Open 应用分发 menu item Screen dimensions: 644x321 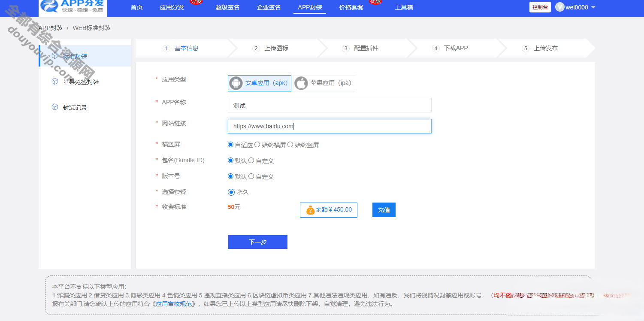(x=172, y=7)
